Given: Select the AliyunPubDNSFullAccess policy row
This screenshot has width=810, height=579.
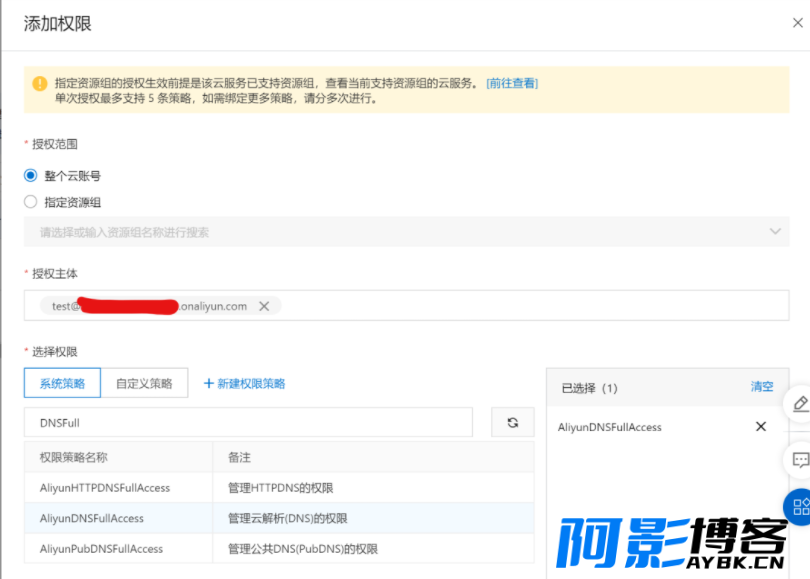Looking at the screenshot, I should (279, 549).
